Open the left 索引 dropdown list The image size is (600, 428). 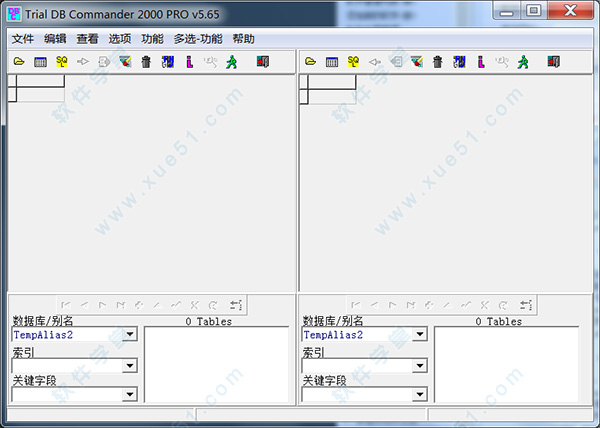129,366
